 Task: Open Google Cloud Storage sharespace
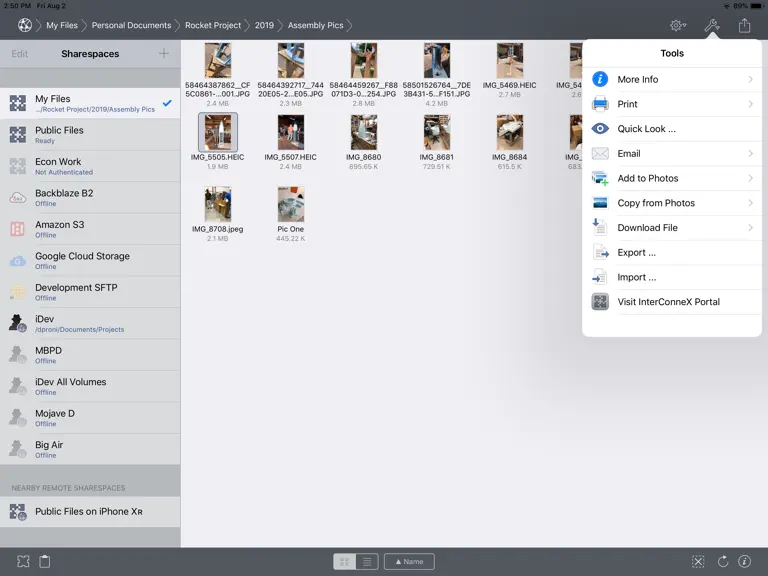[x=90, y=261]
